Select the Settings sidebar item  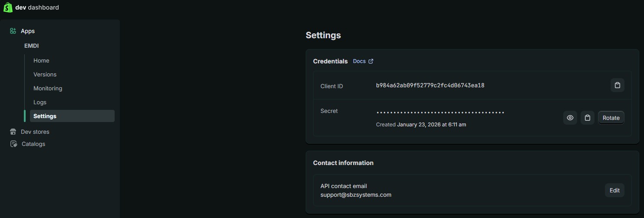(45, 116)
